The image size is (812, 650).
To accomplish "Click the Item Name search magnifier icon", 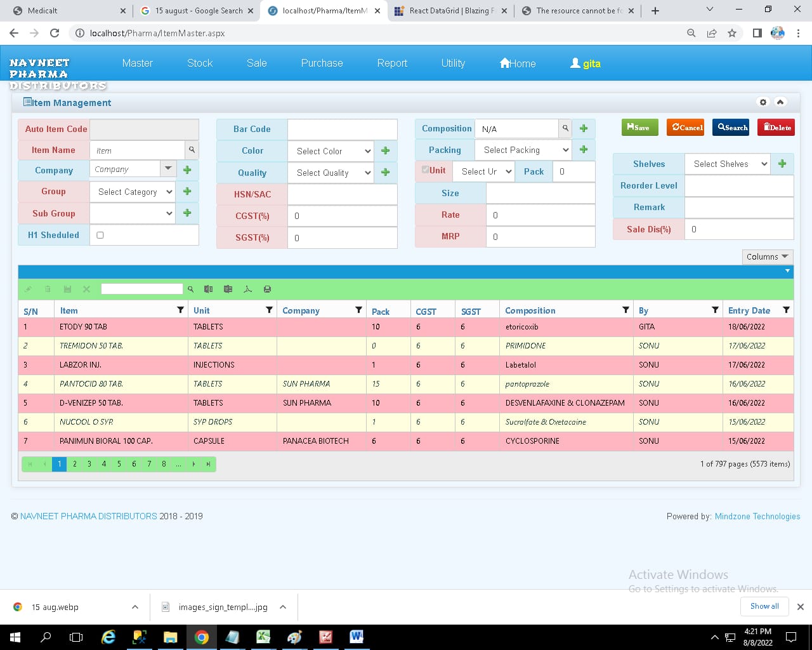I will 192,150.
